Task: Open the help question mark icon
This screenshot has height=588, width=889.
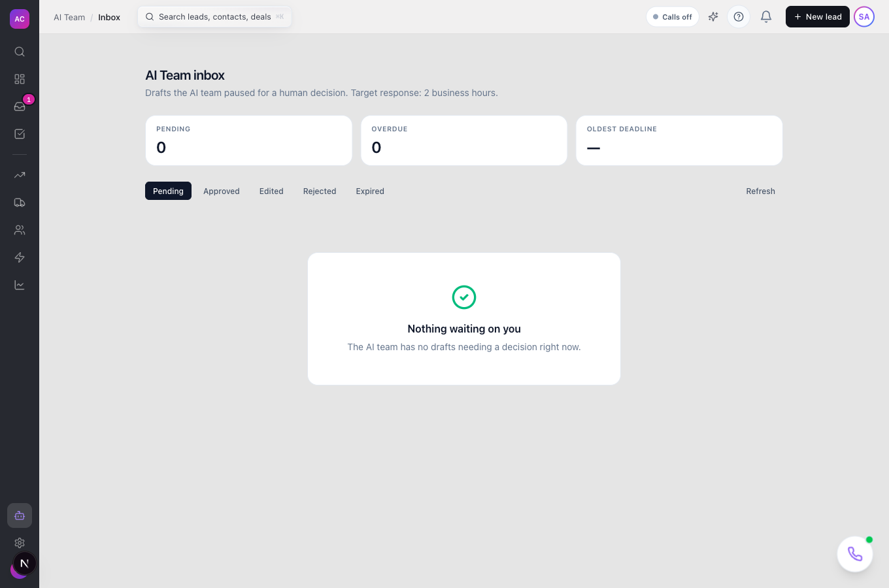Action: click(739, 17)
